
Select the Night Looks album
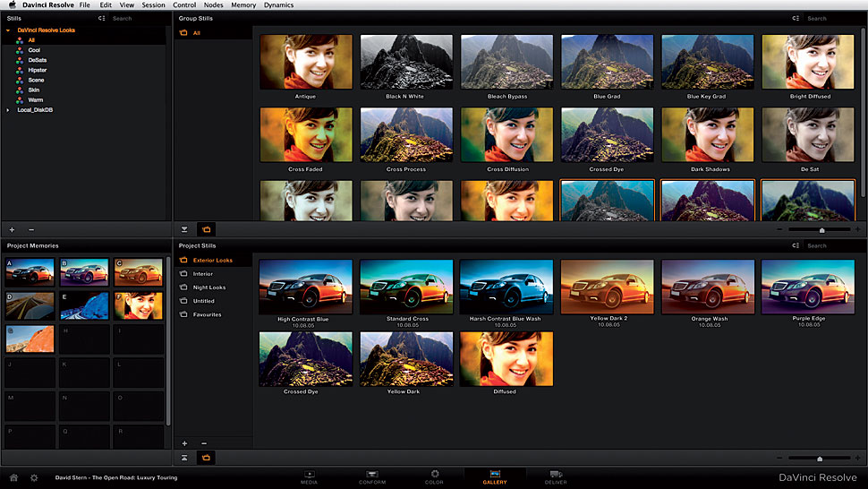(x=209, y=287)
